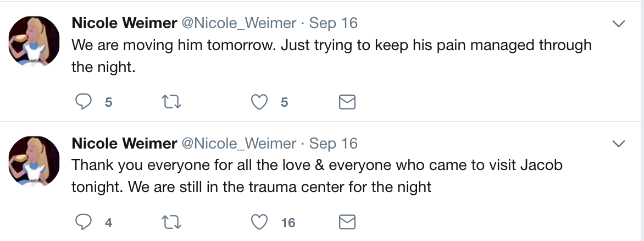Send "moving him tomorrow" tweet via Direct Message
644x241 pixels.
(x=346, y=102)
